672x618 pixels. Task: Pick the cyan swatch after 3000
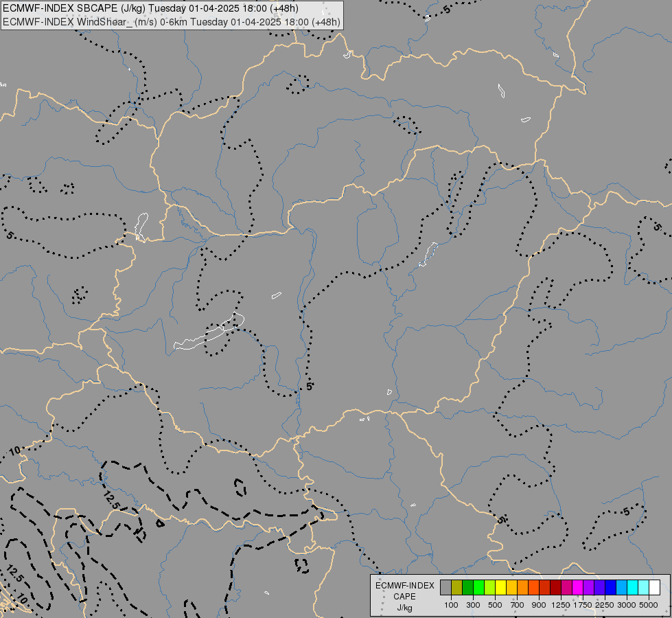point(633,587)
